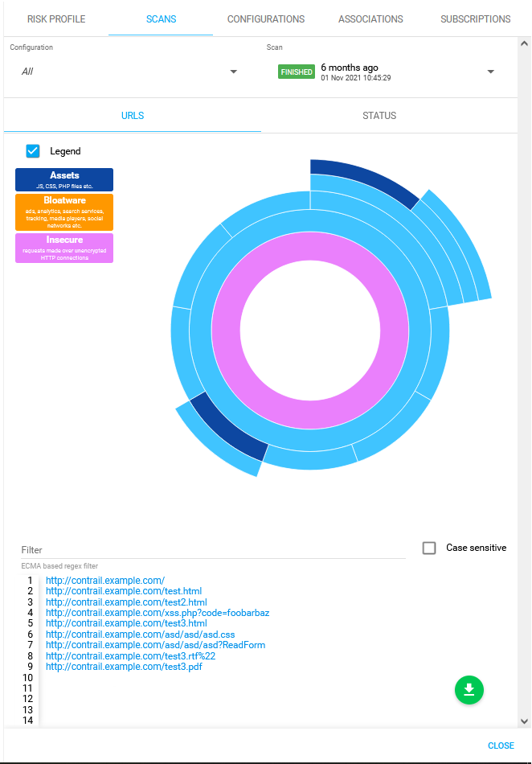
Task: Expand the Scan selection dropdown
Action: pyautogui.click(x=490, y=72)
